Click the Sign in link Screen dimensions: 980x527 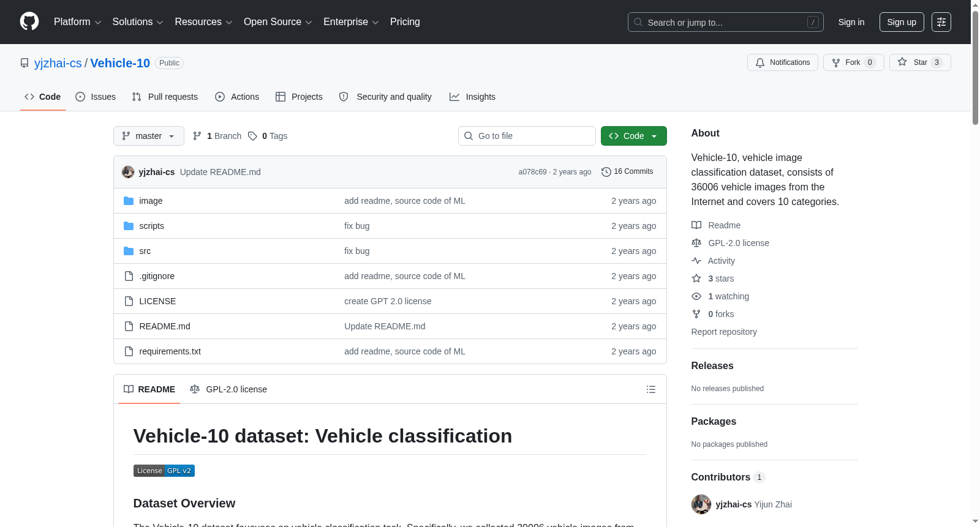pyautogui.click(x=851, y=22)
